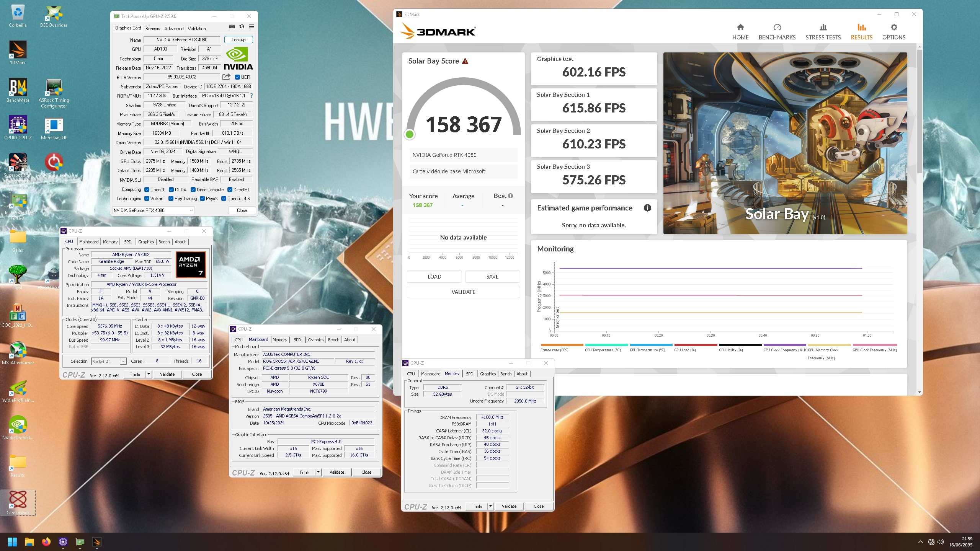Open 3DMark STRESS TESTS section
Viewport: 980px width, 551px height.
point(823,32)
